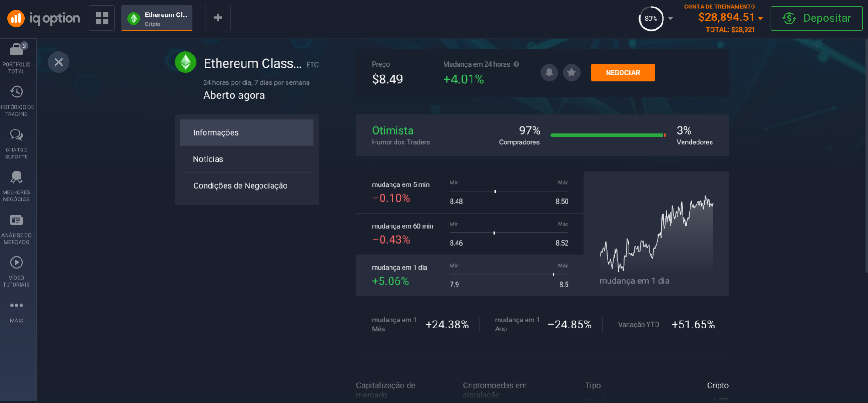Click the −24.85% yearly change value
Image resolution: width=868 pixels, height=403 pixels.
(x=569, y=325)
